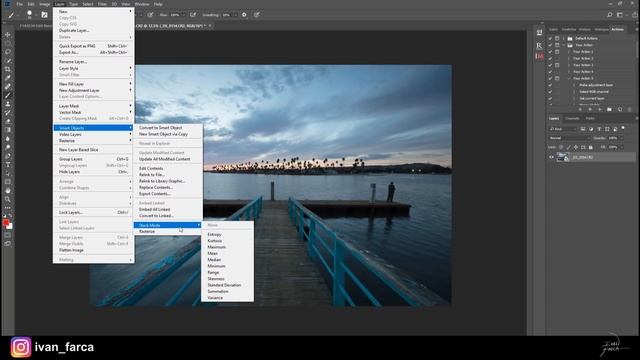Switch to the Channels tab
Viewport: 640px width, 360px height.
(x=572, y=118)
